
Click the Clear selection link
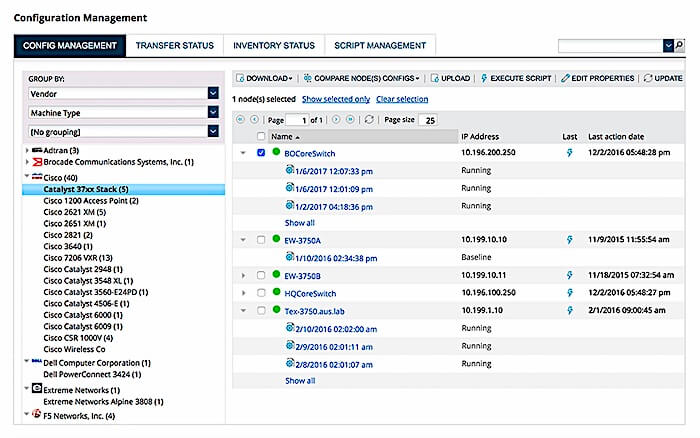point(402,99)
